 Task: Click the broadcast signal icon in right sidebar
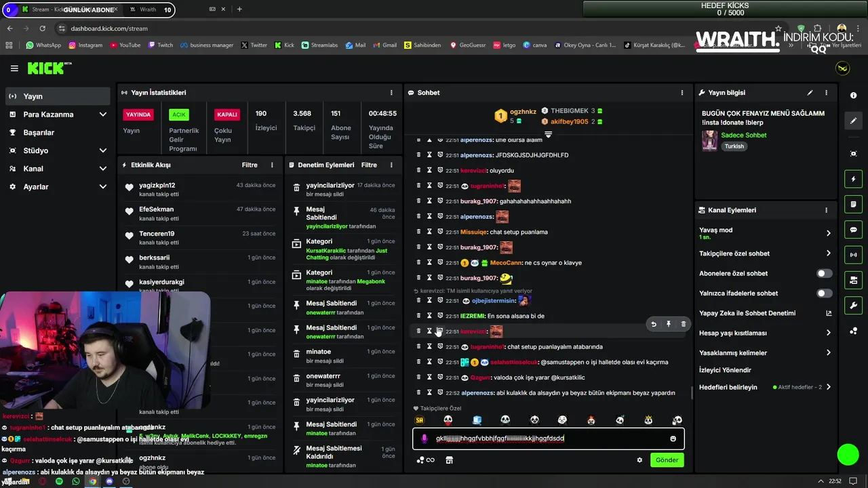[x=853, y=255]
